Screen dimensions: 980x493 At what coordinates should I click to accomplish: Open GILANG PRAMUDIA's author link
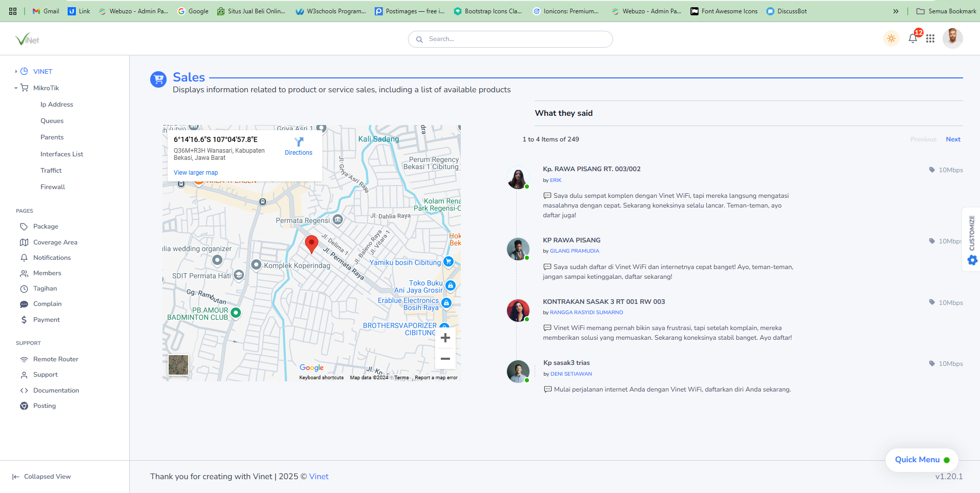pyautogui.click(x=575, y=251)
